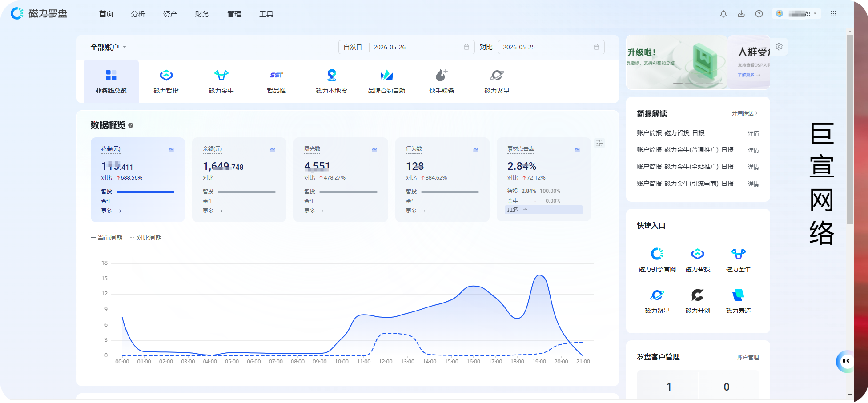Open the 对比 date picker 2026-05-25
This screenshot has width=868, height=403.
tap(551, 47)
